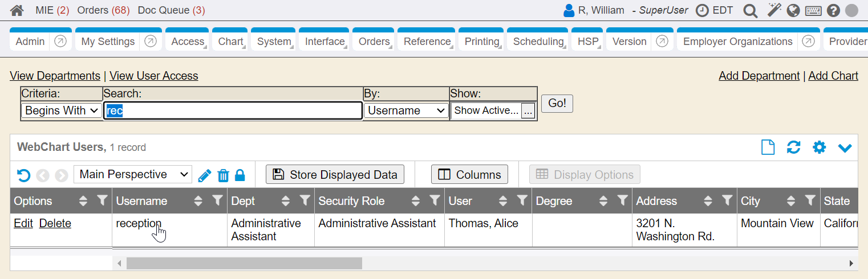Toggle filter on the Security Role column

click(x=435, y=200)
